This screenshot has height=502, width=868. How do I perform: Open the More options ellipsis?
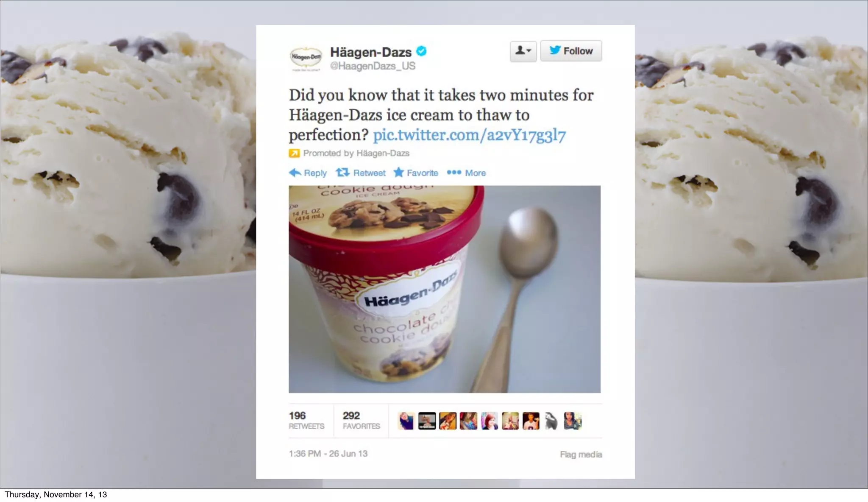click(454, 172)
